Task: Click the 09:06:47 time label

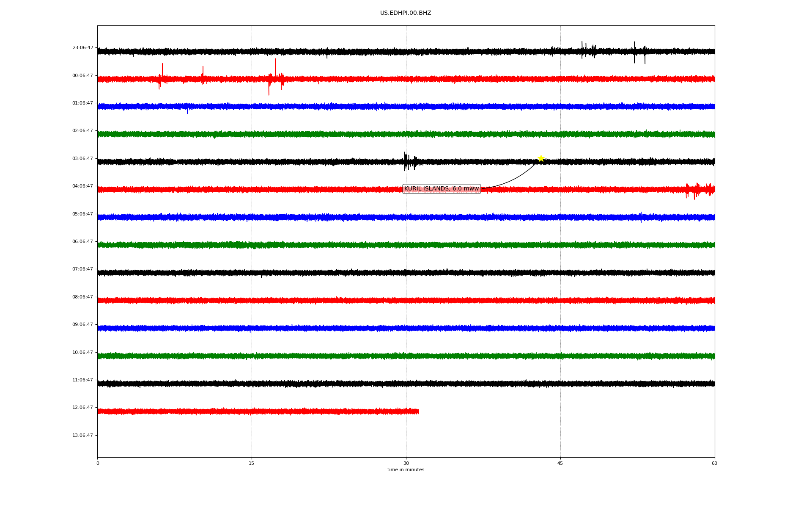Action: point(83,325)
